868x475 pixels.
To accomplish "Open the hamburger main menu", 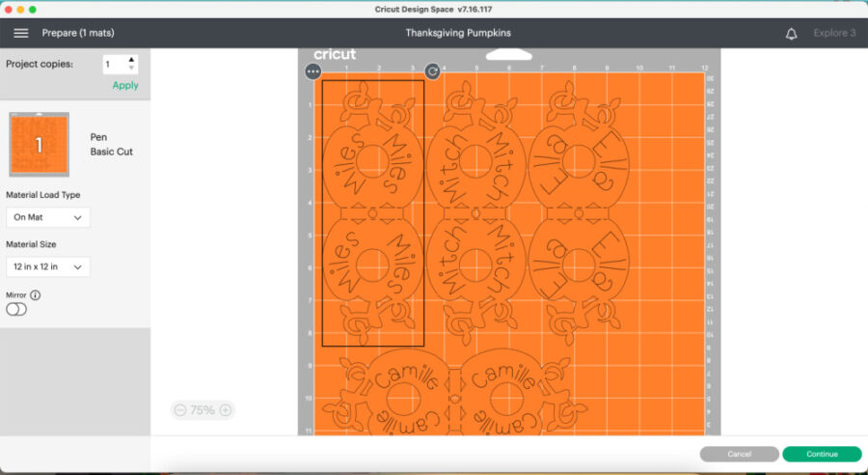I will pyautogui.click(x=20, y=33).
